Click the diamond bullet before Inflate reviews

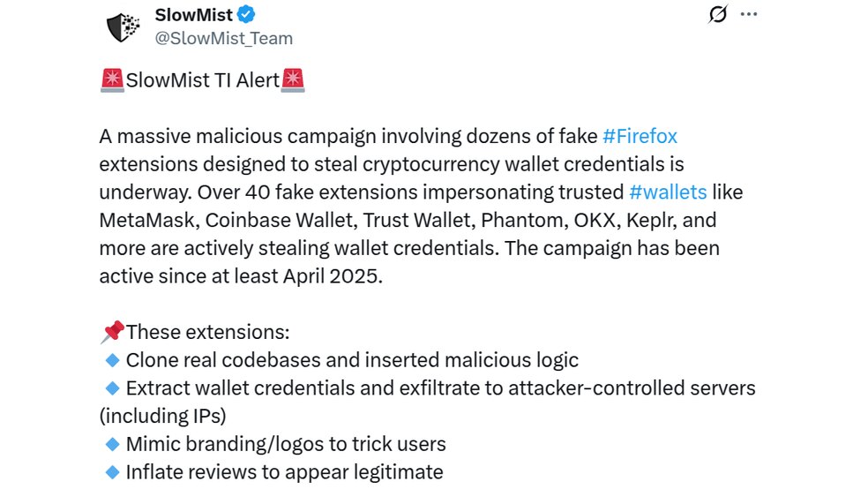(112, 472)
